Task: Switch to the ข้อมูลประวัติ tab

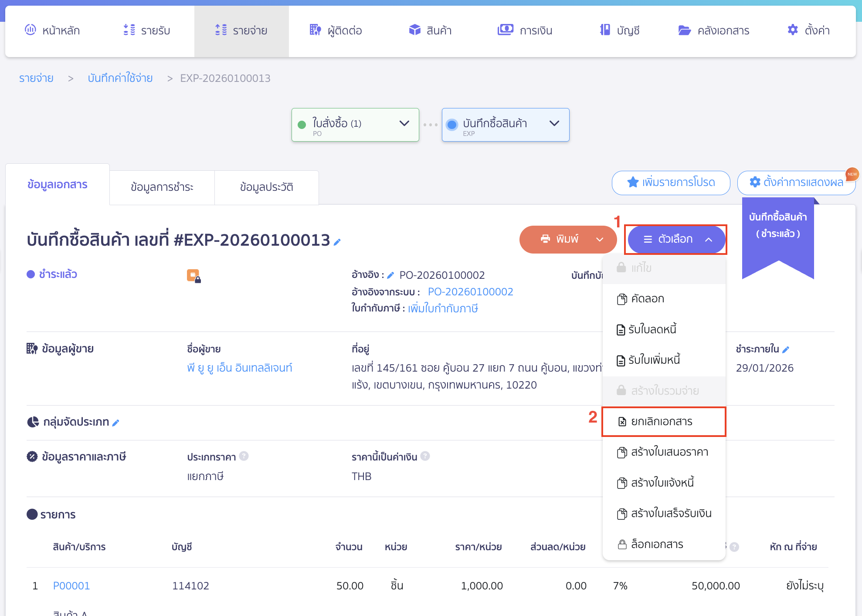Action: [x=266, y=187]
